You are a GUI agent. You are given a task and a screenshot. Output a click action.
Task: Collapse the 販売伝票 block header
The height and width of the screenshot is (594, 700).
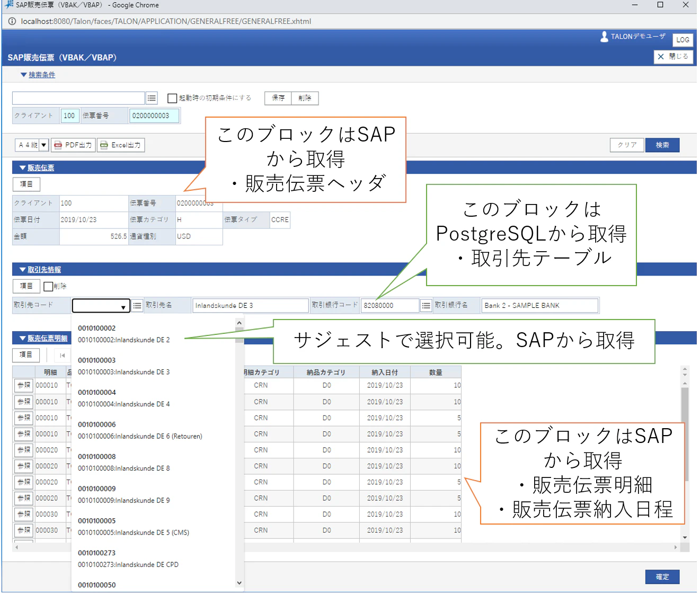pyautogui.click(x=37, y=168)
